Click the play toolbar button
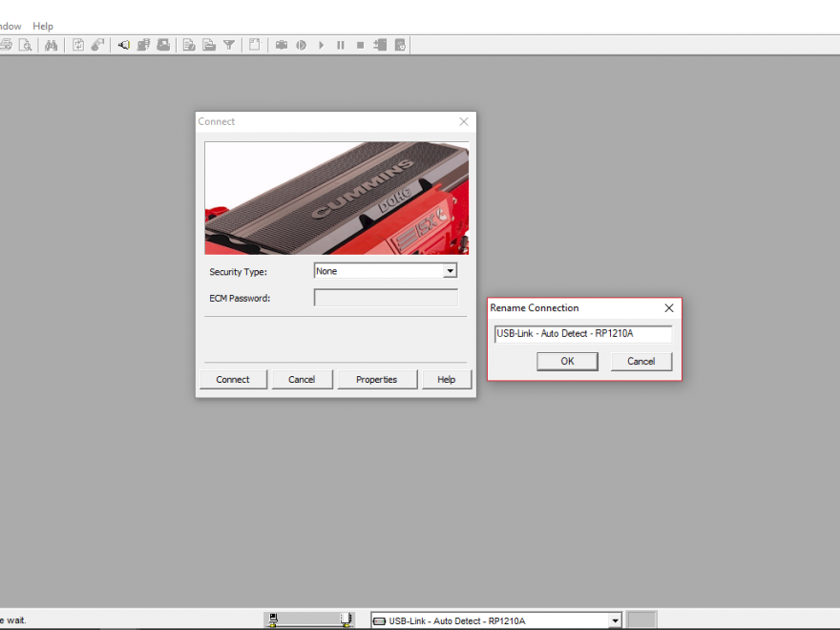The height and width of the screenshot is (630, 840). [321, 45]
